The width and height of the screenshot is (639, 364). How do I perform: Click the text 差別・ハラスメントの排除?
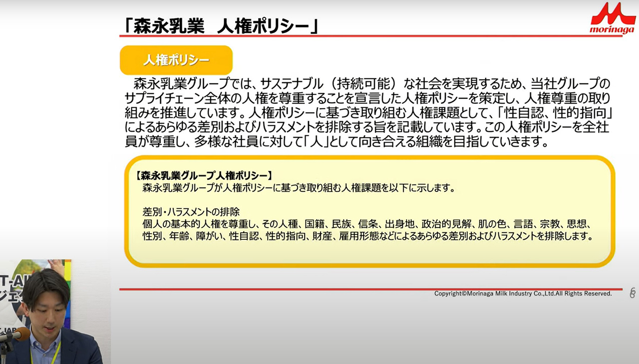point(192,211)
